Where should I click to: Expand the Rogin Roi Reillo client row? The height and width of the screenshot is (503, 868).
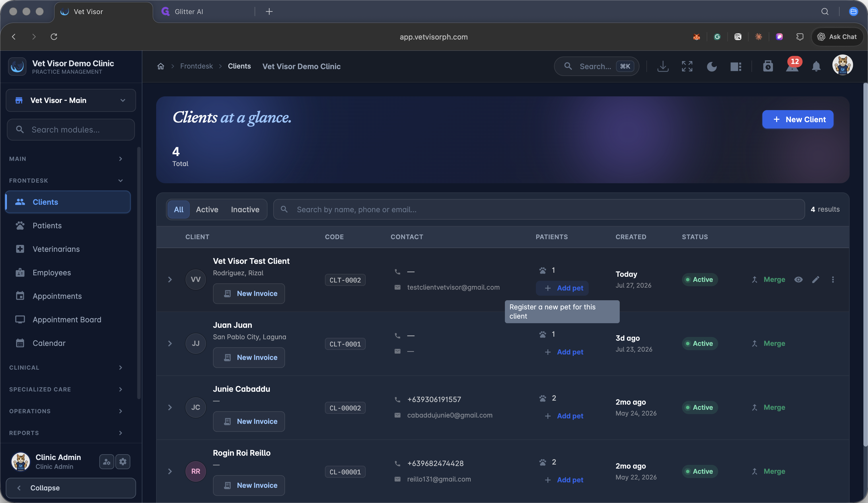coord(170,471)
